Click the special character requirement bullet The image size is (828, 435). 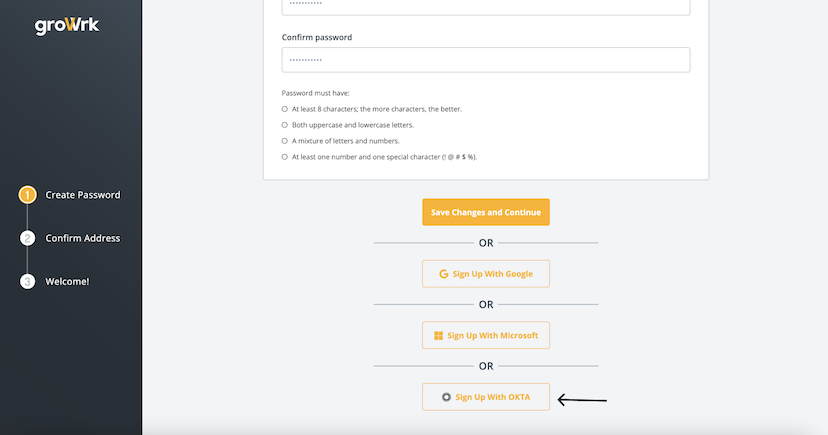tap(285, 157)
